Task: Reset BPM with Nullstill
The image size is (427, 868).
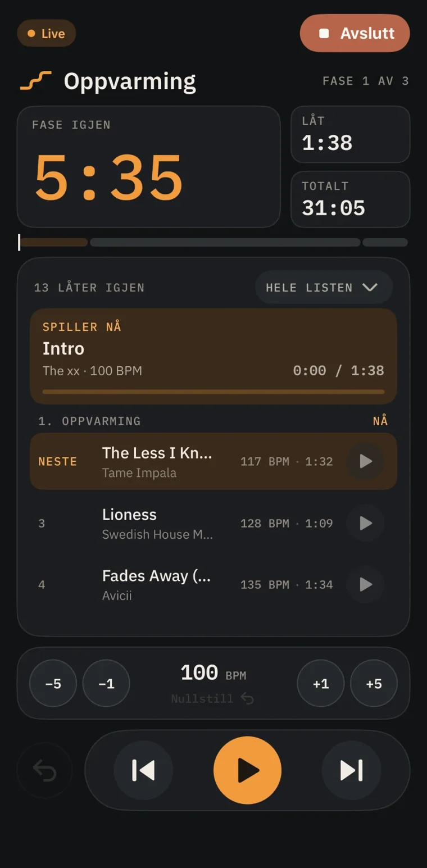Action: pyautogui.click(x=213, y=698)
